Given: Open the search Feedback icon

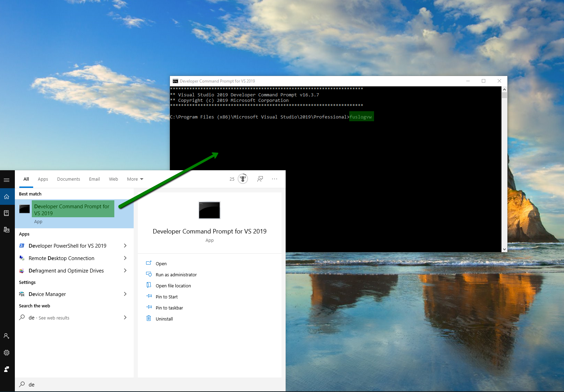Looking at the screenshot, I should (260, 179).
